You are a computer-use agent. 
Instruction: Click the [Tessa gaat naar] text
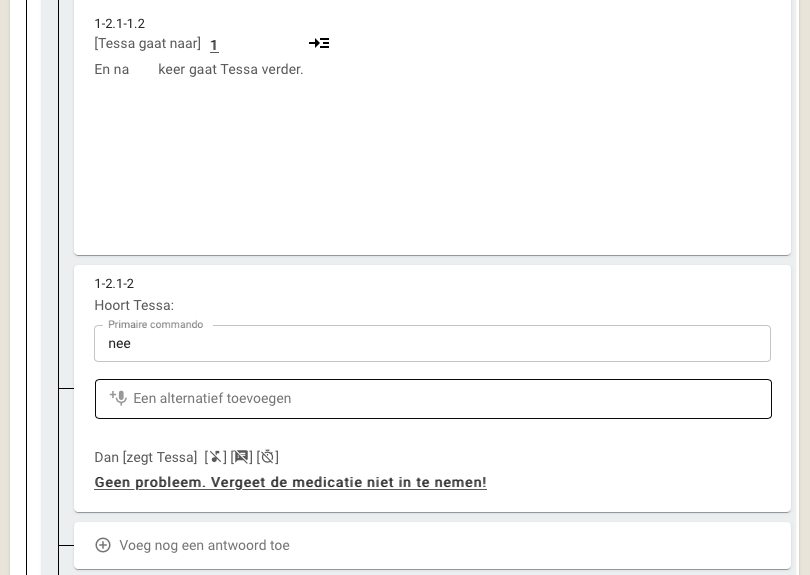tap(148, 43)
